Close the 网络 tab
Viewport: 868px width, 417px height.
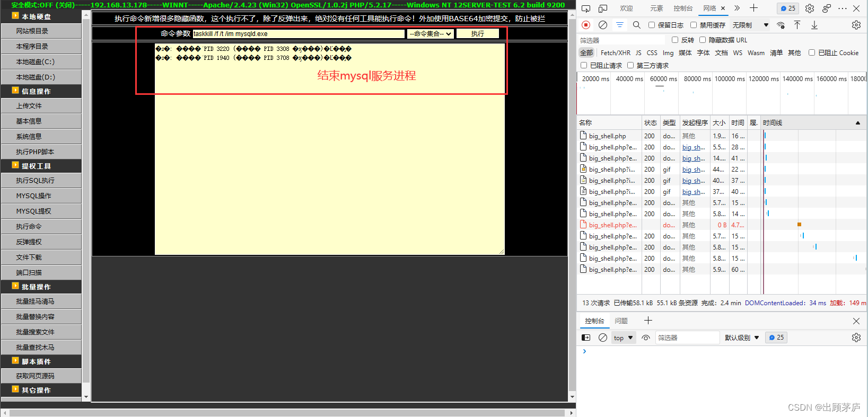[723, 8]
